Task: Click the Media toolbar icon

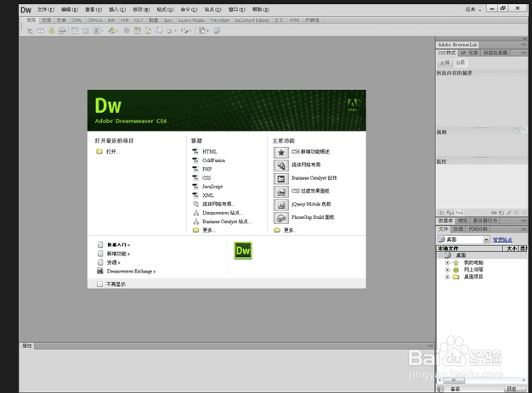Action: point(113,31)
